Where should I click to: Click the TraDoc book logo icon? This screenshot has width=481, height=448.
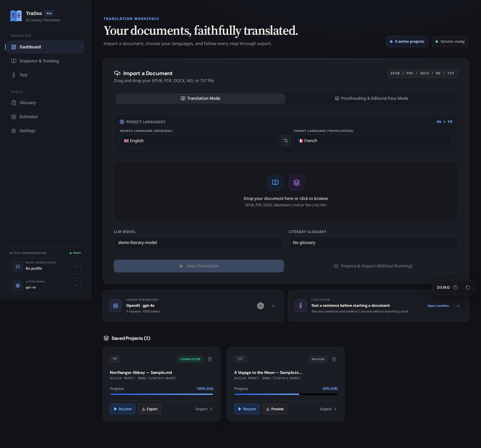16,16
